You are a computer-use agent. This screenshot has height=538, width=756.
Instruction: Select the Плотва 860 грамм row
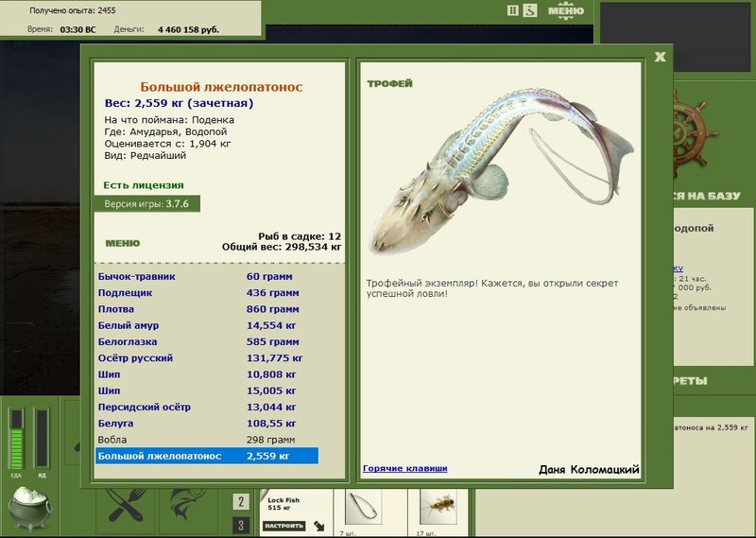pos(207,309)
